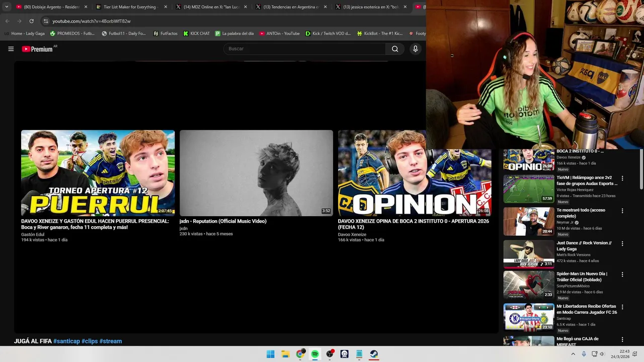Viewport: 644px width, 362px height.
Task: Click Lady Gaga Rock Version thumbnail
Action: tap(529, 254)
